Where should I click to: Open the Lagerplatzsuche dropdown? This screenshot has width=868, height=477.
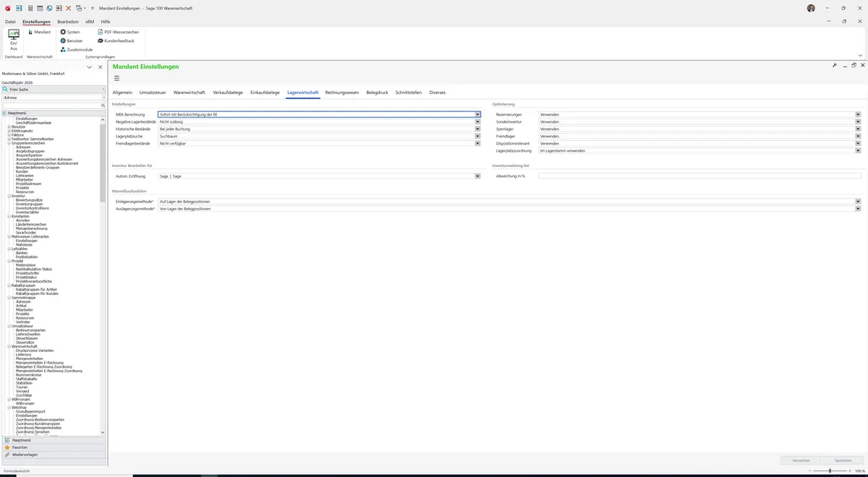point(477,136)
